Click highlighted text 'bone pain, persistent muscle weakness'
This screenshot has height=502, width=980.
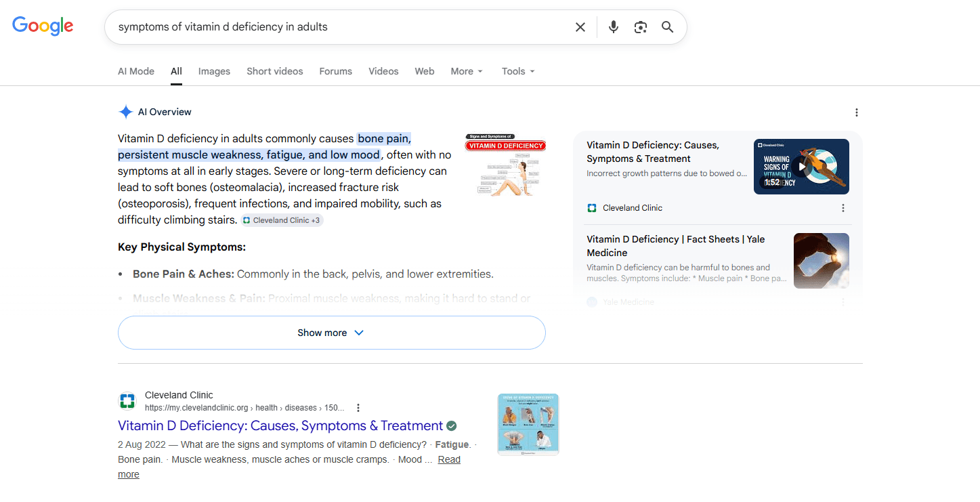pyautogui.click(x=264, y=147)
